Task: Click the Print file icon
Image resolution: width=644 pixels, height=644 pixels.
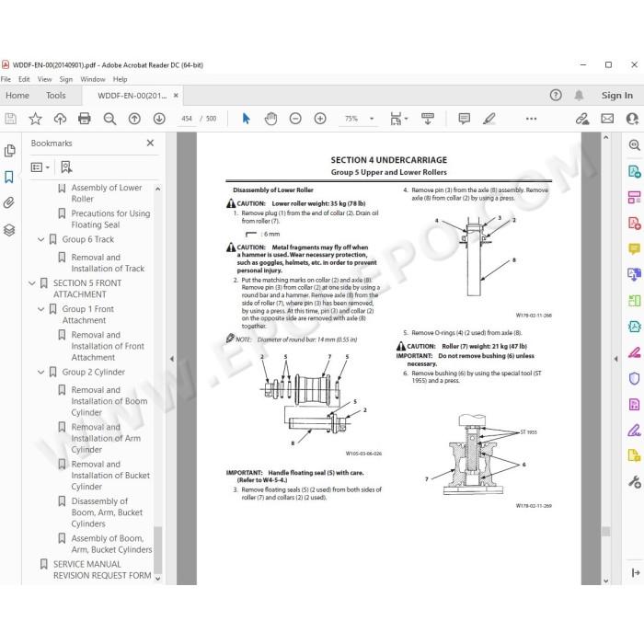Action: pos(85,119)
